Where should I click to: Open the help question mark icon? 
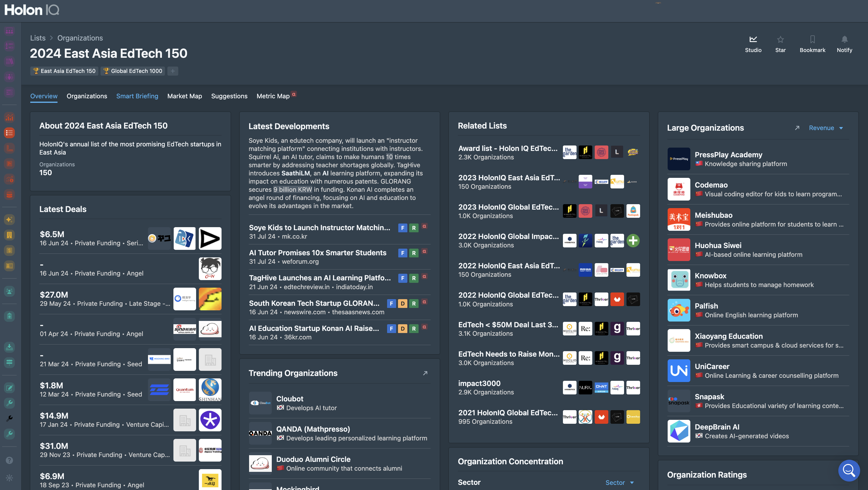[x=9, y=460]
